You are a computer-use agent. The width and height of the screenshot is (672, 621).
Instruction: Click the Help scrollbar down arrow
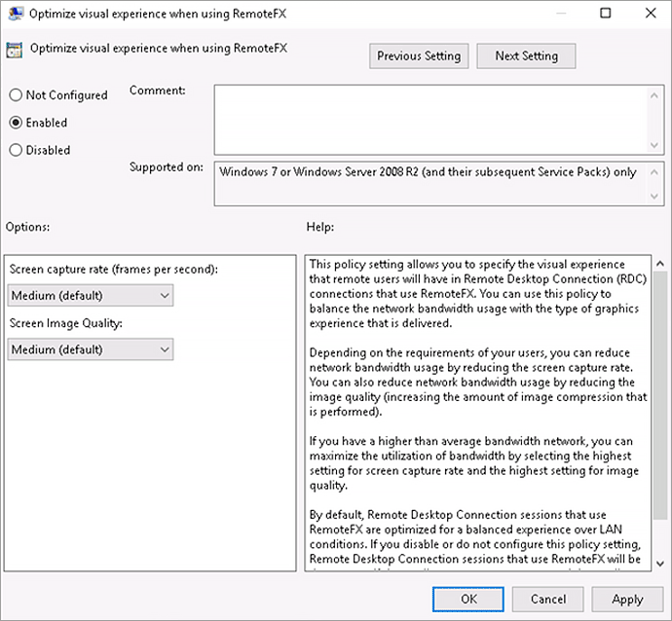(660, 564)
